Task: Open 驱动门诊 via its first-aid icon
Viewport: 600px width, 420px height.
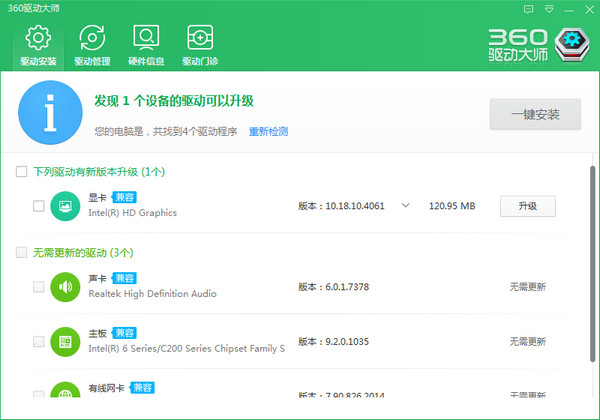Action: tap(199, 39)
